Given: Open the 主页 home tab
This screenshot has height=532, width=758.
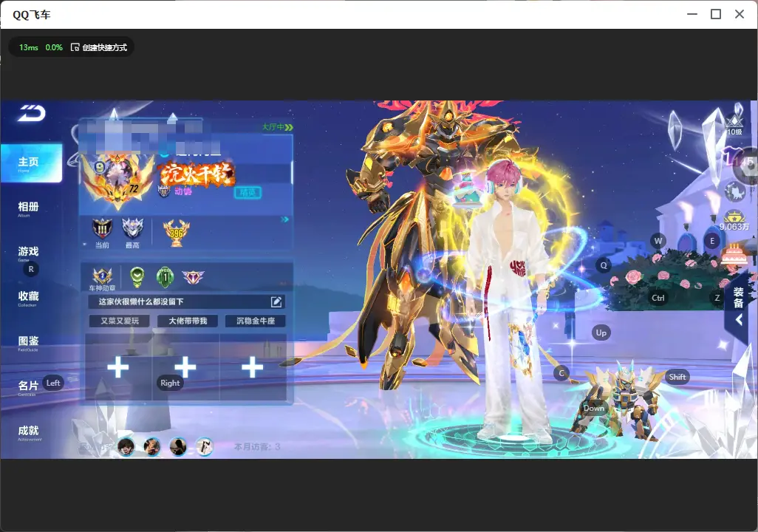Looking at the screenshot, I should [31, 163].
